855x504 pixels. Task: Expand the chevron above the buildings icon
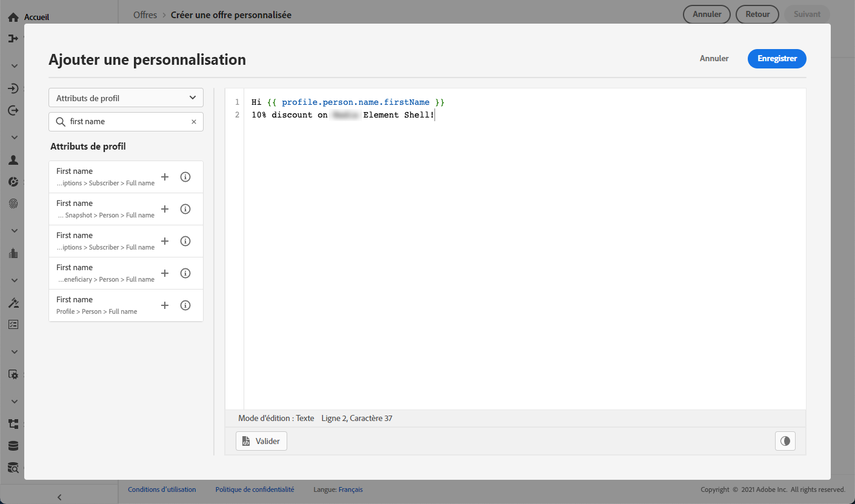click(x=15, y=231)
